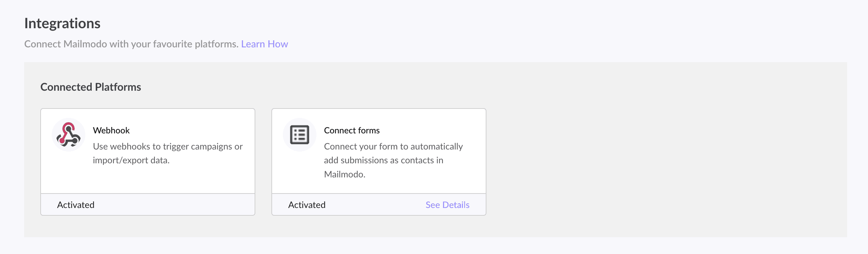Open the Webhook integration card
868x254 pixels.
click(x=147, y=152)
